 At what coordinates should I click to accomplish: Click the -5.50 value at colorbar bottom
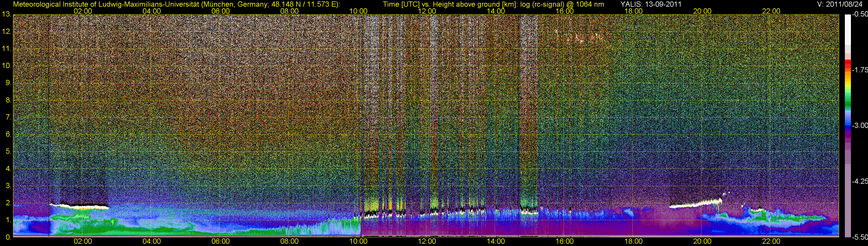point(860,237)
